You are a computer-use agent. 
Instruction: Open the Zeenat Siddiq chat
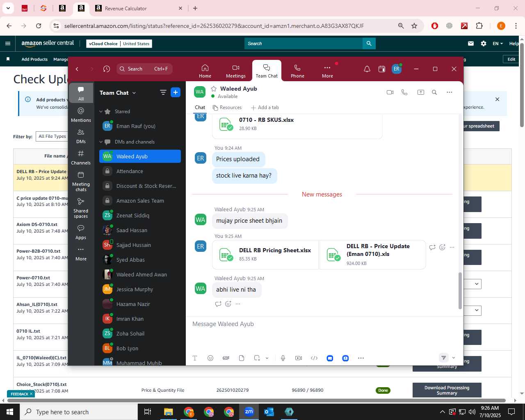[140, 216]
